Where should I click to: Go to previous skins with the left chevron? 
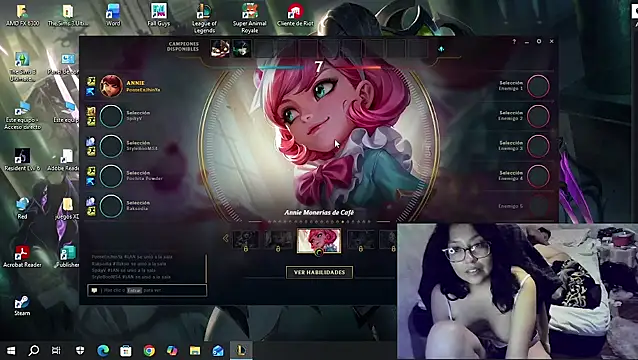[x=225, y=238]
